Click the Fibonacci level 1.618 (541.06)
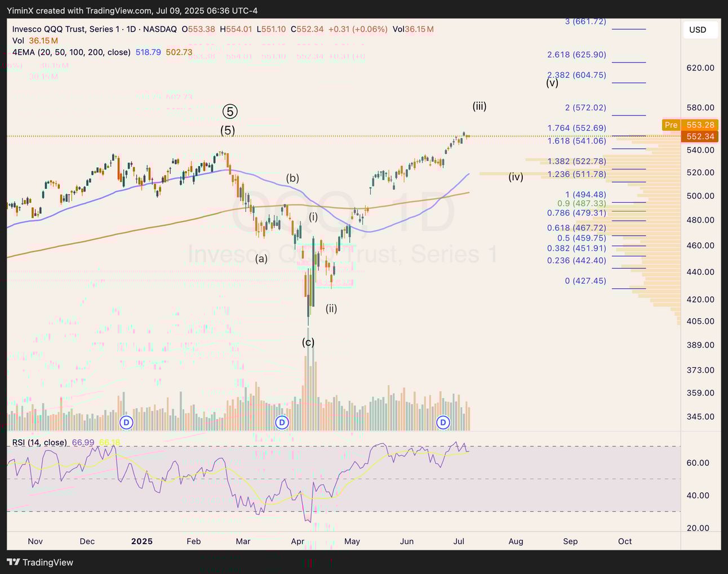Image resolution: width=728 pixels, height=574 pixels. (x=576, y=141)
